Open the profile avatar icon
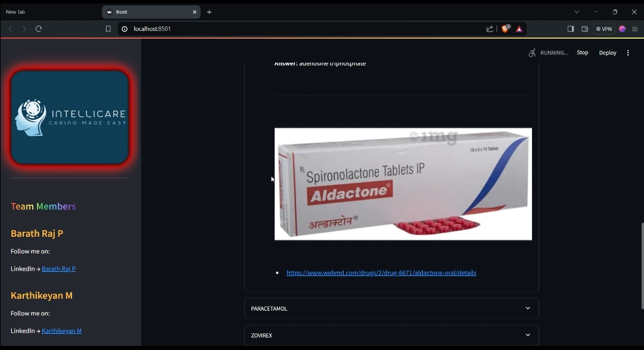 pos(622,29)
